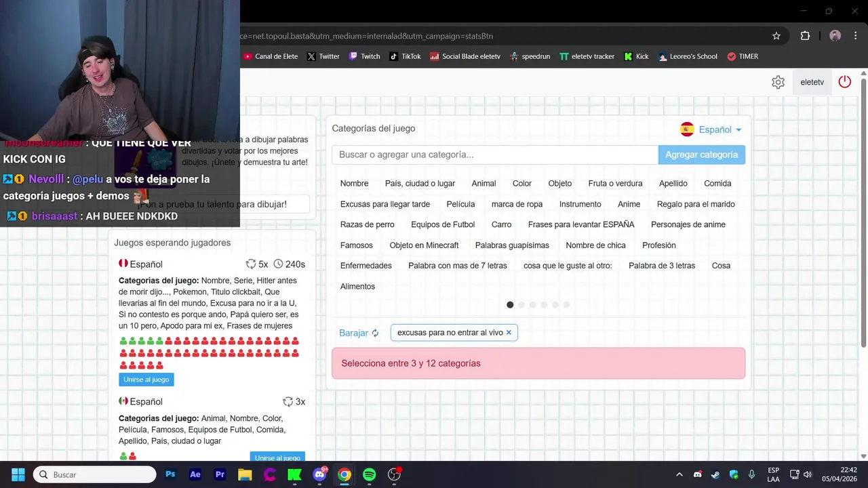Screen dimensions: 868x488
Task: Open Twitter bookmark
Action: point(323,56)
